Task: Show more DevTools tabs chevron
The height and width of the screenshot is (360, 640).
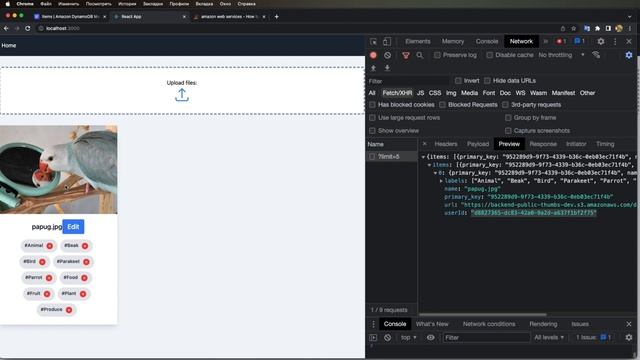Action: tap(546, 41)
